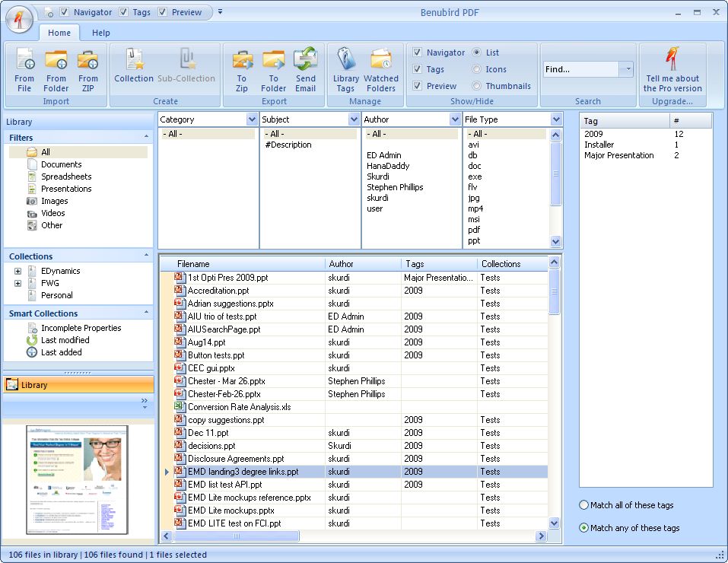This screenshot has width=728, height=563.
Task: Open the Help ribbon tab
Action: (100, 33)
